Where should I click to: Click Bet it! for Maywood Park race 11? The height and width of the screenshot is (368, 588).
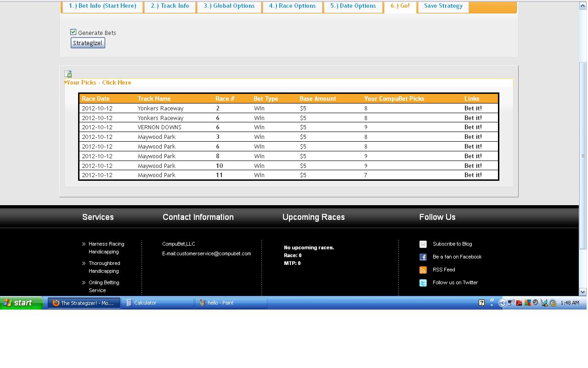coord(473,175)
